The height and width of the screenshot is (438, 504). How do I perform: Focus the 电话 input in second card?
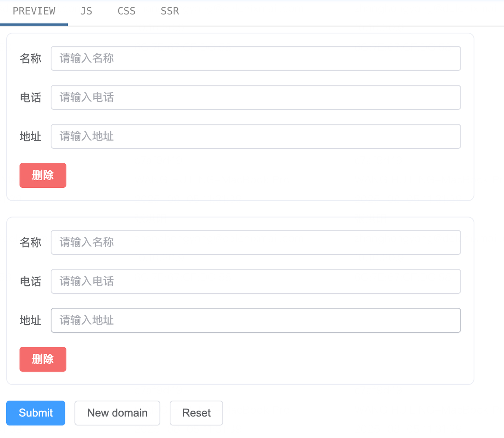[x=256, y=281]
